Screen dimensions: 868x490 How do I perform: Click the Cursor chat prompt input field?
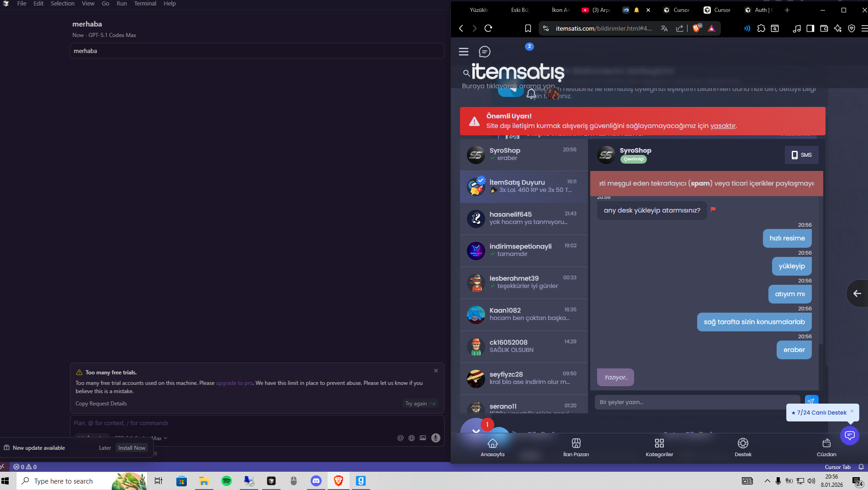257,423
